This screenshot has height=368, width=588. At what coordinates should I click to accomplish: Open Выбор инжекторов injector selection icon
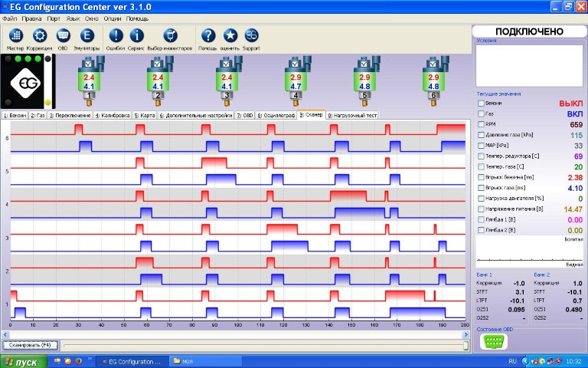171,36
